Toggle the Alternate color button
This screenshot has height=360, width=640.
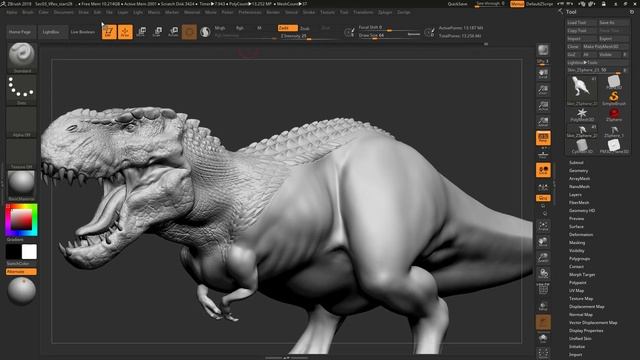coord(21,271)
